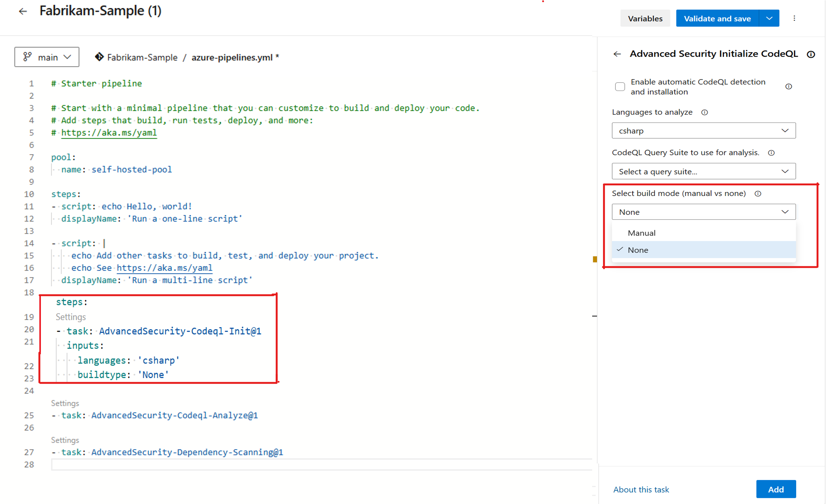Screen dimensions: 826x504
Task: Show info for Advanced Security Initialize CodeQL title
Action: [810, 54]
